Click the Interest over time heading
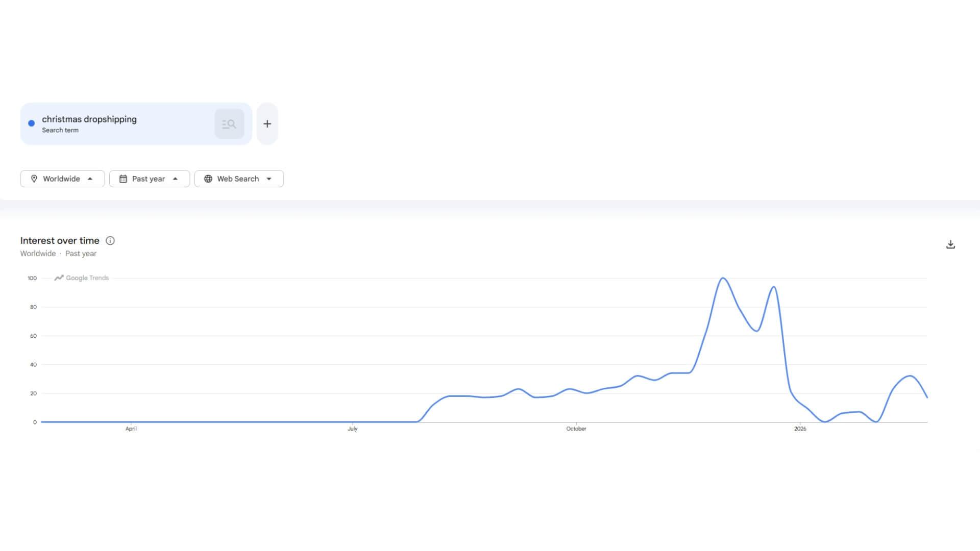The width and height of the screenshot is (980, 551). point(60,241)
